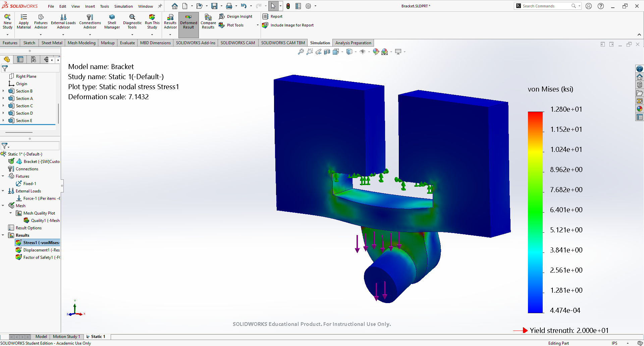
Task: Select the Displacement1 result plot
Action: pyautogui.click(x=38, y=250)
